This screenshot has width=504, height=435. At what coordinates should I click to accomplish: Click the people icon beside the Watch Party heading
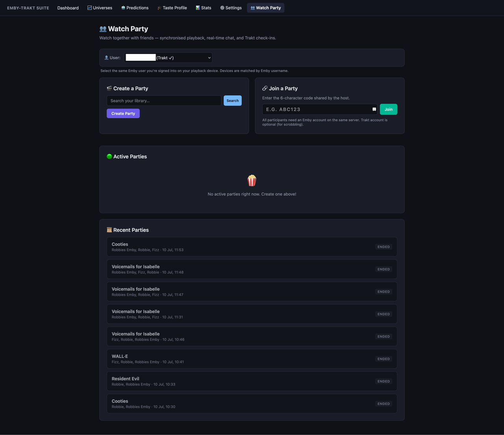[103, 29]
